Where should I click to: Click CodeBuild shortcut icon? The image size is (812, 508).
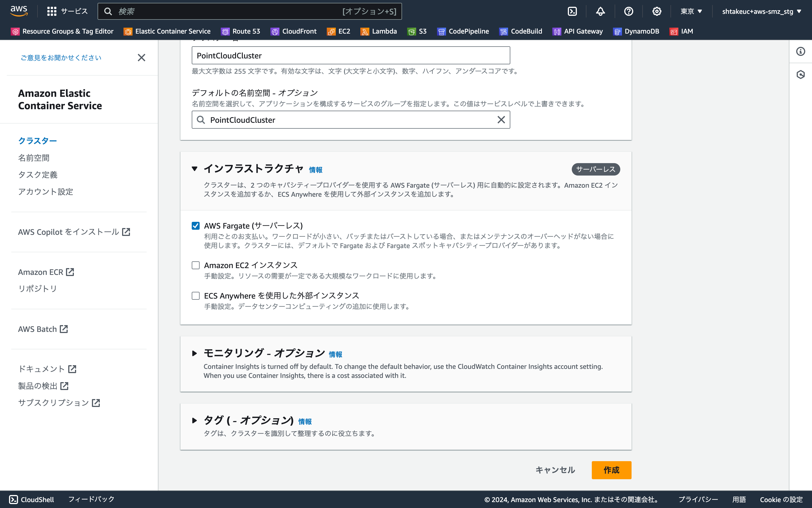pos(504,32)
